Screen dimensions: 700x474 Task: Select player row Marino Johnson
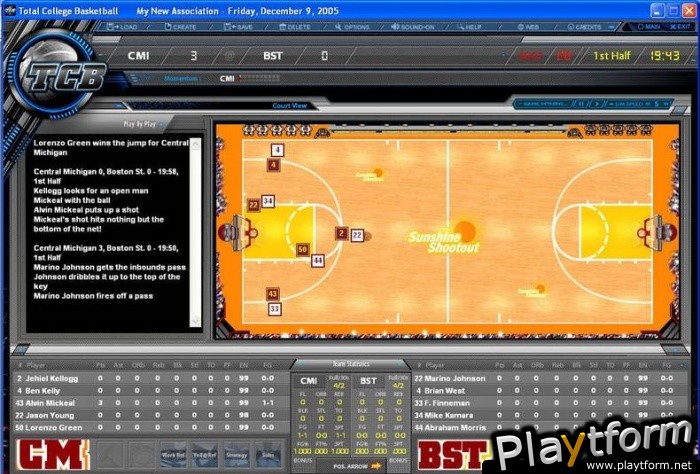tap(549, 378)
